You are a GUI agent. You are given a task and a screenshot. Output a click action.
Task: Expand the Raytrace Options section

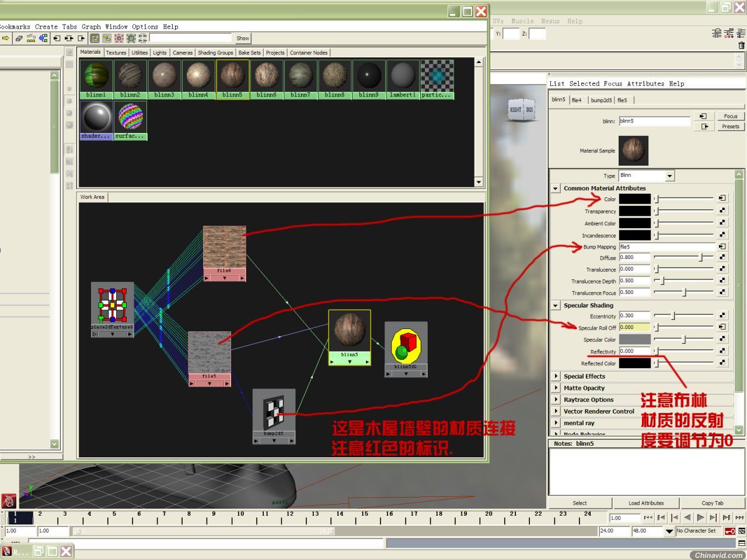pos(556,400)
